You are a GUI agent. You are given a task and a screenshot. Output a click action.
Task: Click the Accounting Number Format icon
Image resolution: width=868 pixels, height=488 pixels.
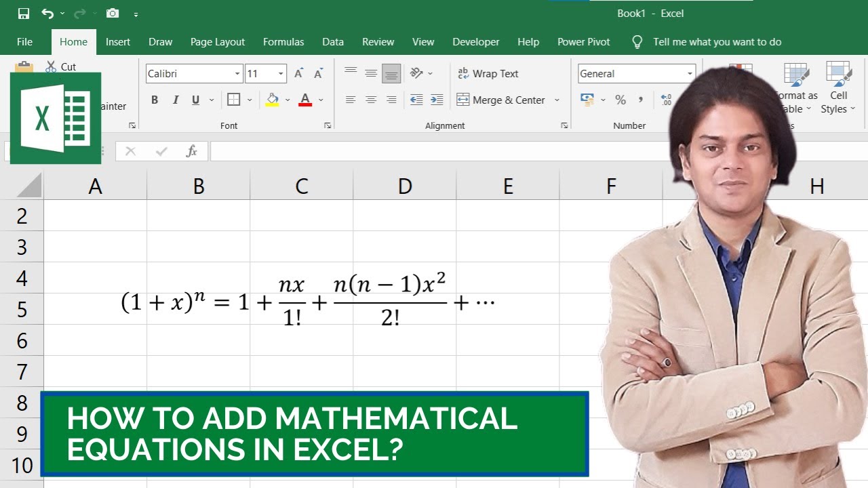click(587, 100)
